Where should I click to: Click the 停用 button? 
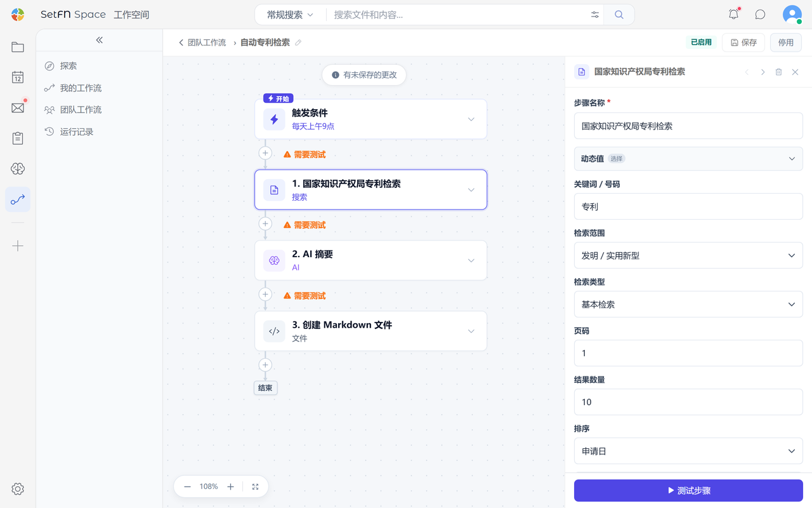(x=786, y=43)
